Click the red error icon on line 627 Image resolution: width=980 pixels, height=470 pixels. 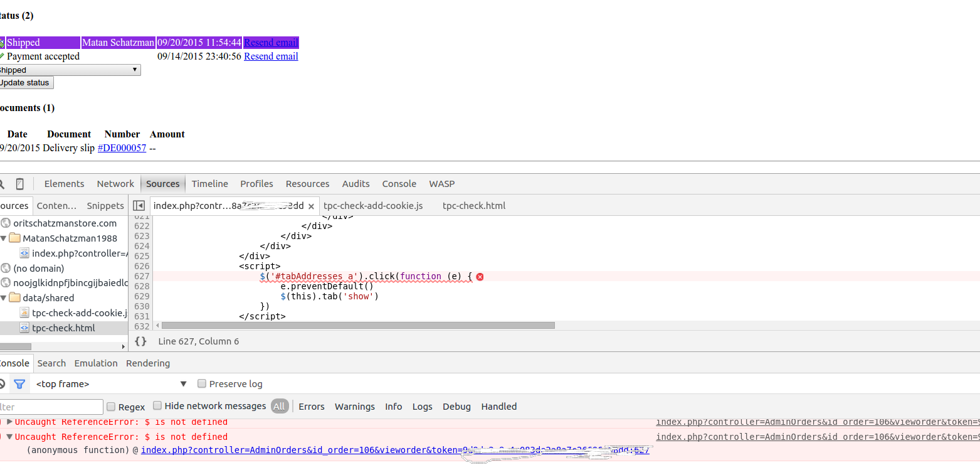pos(480,276)
